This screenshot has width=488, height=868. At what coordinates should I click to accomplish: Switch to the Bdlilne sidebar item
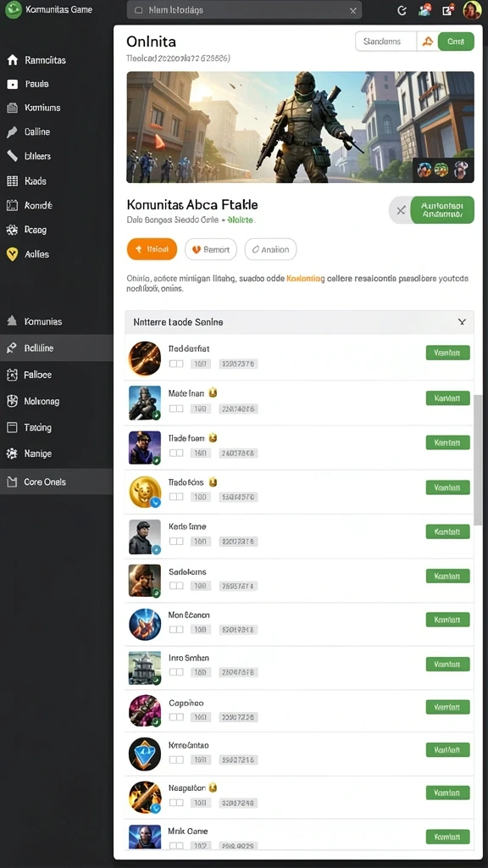(x=57, y=348)
